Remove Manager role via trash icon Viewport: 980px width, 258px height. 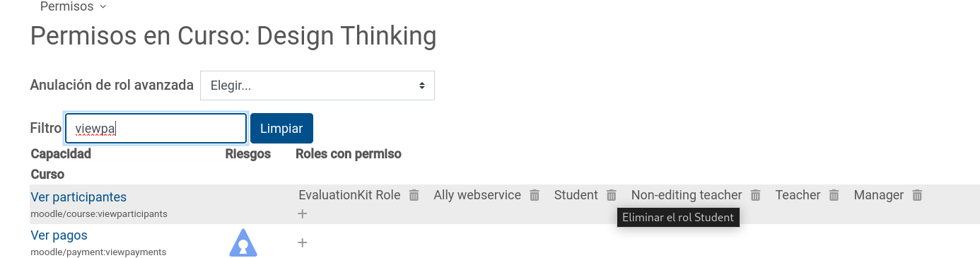coord(917,195)
